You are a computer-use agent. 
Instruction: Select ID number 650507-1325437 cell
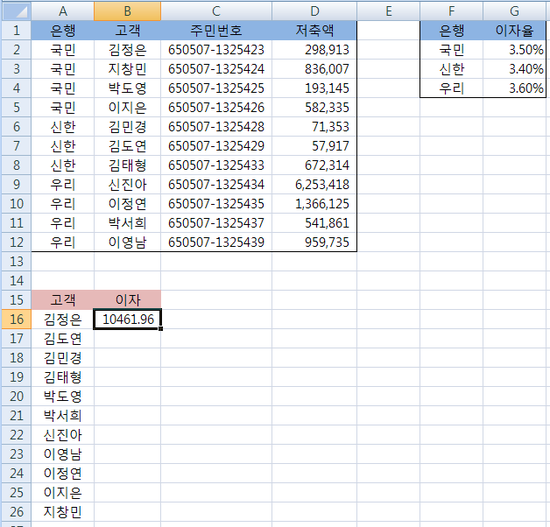tap(216, 223)
